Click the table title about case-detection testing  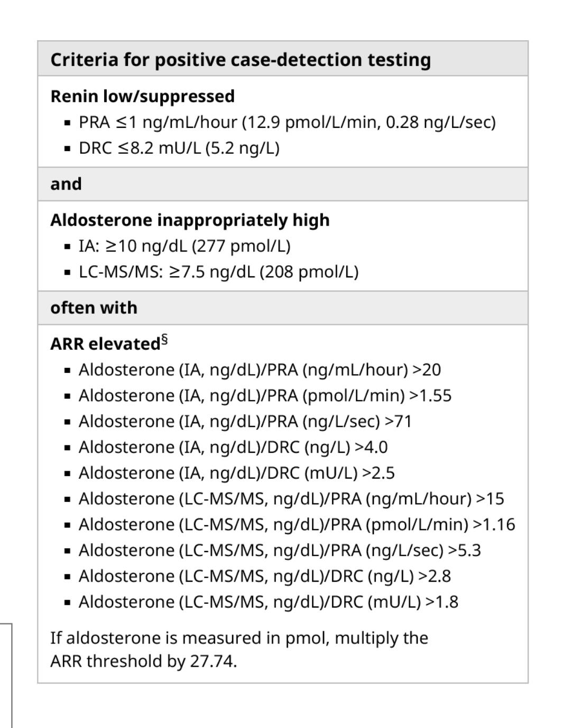coord(241,59)
